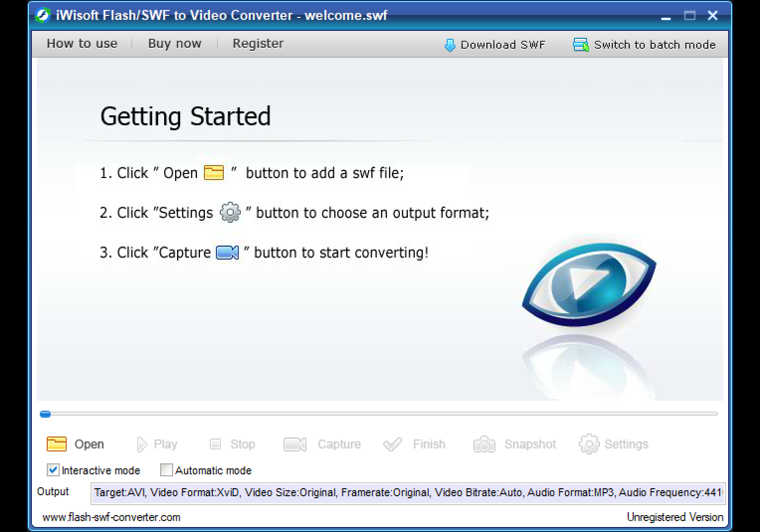
Task: Click the Capture button label
Action: [x=339, y=444]
